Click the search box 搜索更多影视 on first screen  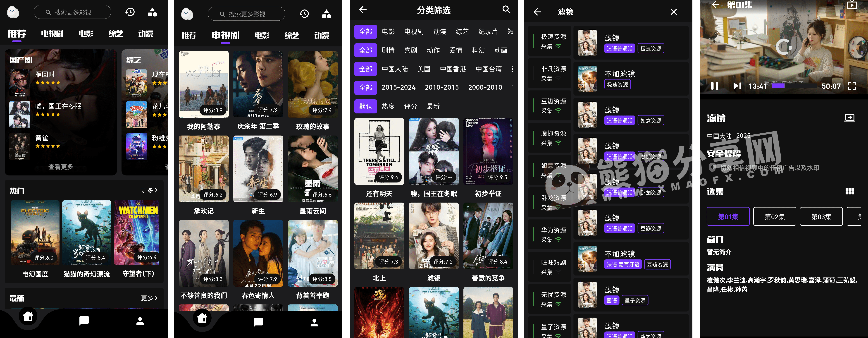coord(72,12)
